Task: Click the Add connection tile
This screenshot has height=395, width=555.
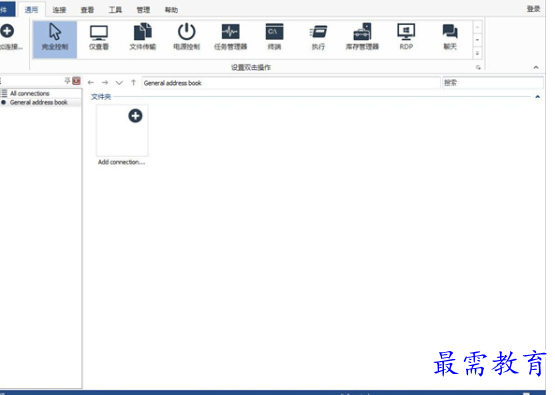Action: (122, 135)
